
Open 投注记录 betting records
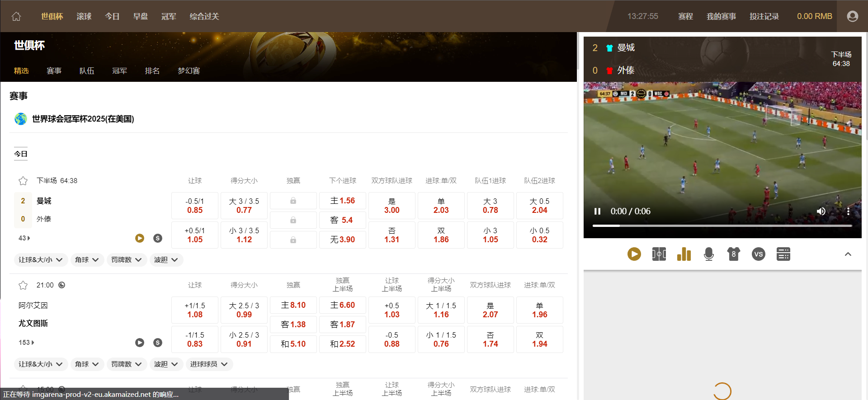764,16
